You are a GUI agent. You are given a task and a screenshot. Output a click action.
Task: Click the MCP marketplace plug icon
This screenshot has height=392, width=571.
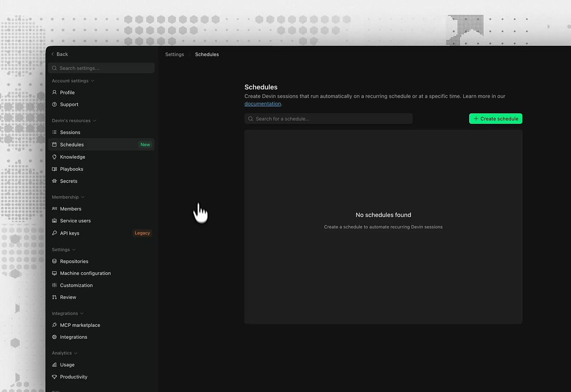(54, 325)
